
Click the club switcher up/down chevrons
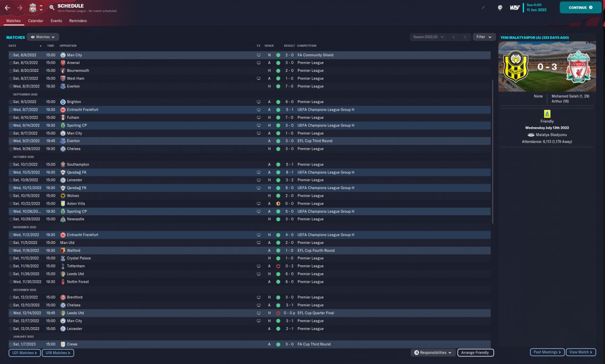(41, 8)
